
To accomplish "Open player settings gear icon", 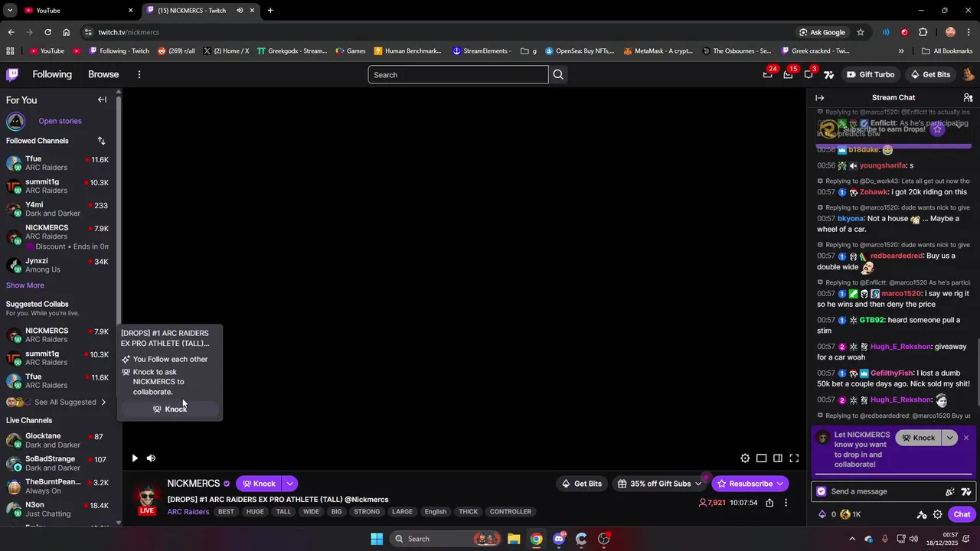I will pos(745,458).
